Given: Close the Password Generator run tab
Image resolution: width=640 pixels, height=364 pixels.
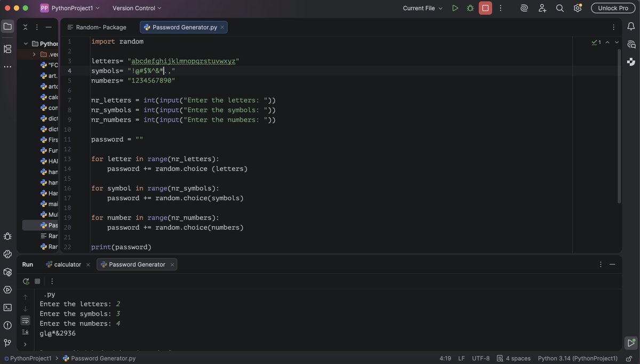Looking at the screenshot, I should [x=172, y=264].
